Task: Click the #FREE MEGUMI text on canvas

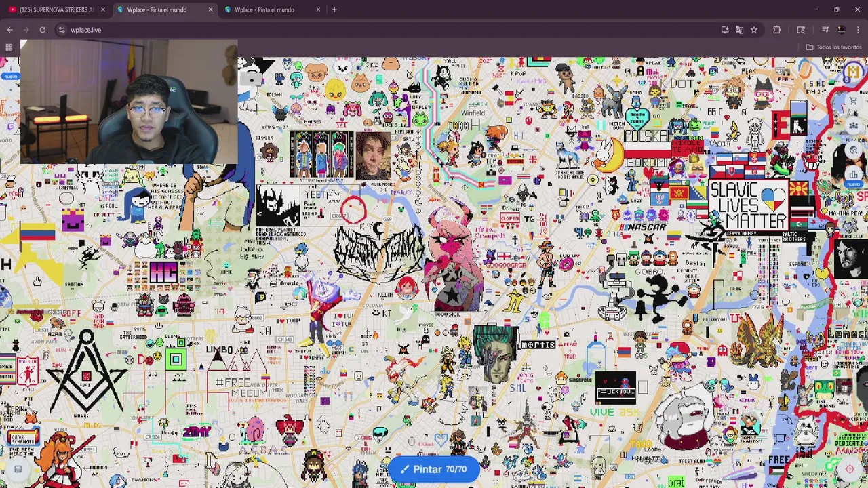Action: (x=242, y=388)
